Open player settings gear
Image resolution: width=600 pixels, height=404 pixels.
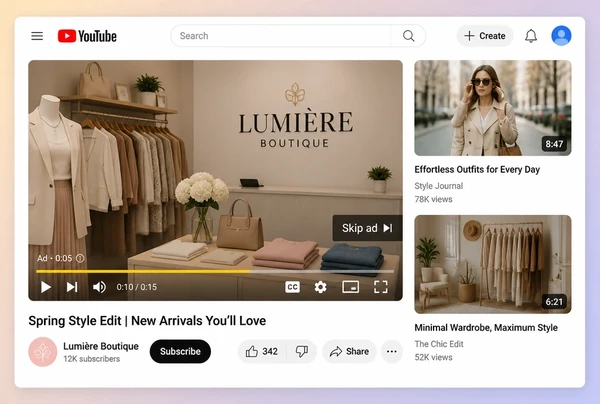tap(320, 287)
